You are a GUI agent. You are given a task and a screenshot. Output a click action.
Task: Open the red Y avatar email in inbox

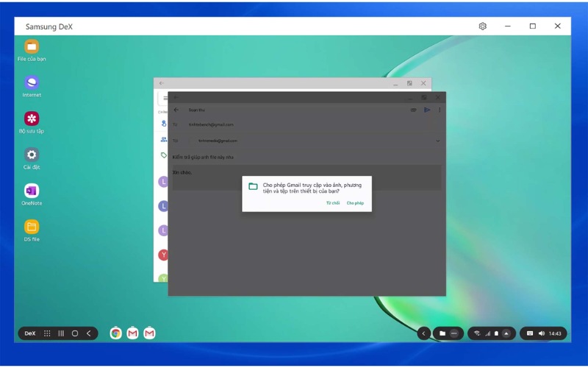163,255
